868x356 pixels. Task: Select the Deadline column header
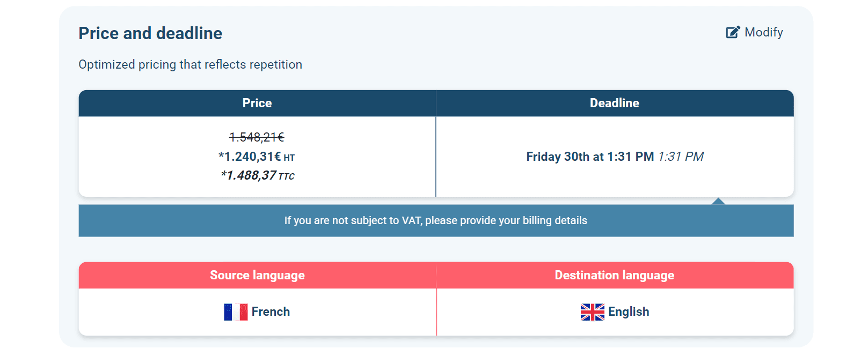[614, 103]
